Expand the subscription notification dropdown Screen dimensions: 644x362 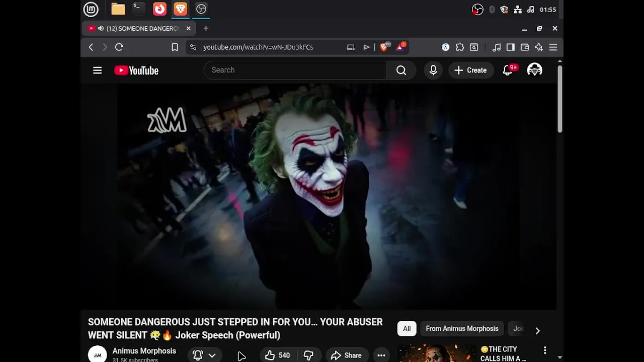click(x=205, y=355)
